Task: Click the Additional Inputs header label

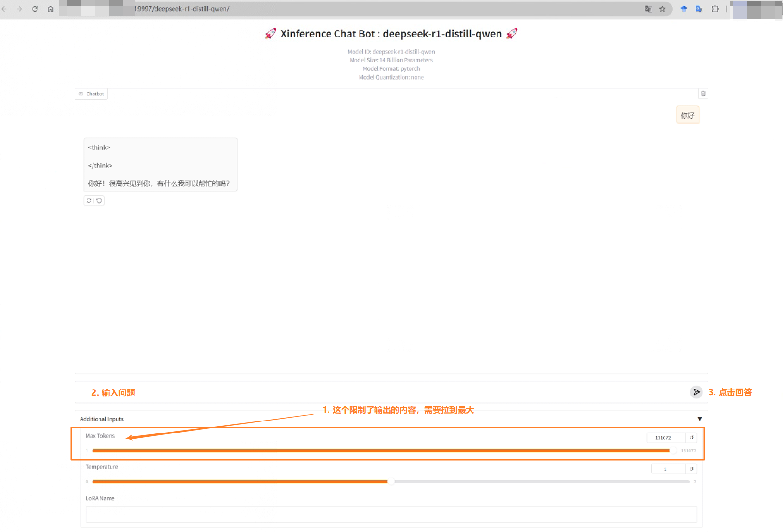Action: click(102, 419)
